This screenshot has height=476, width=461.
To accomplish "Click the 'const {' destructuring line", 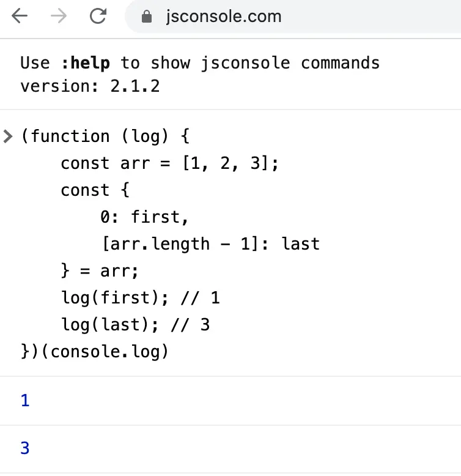I will pos(95,190).
